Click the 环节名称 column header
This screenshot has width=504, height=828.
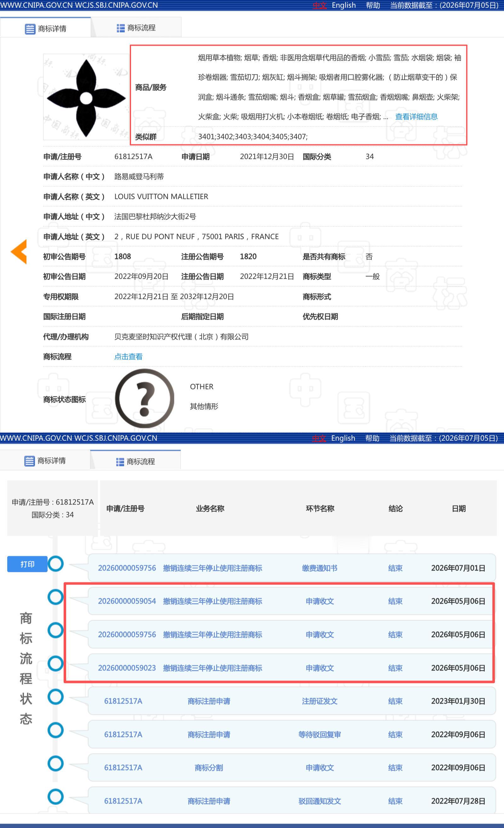(320, 508)
